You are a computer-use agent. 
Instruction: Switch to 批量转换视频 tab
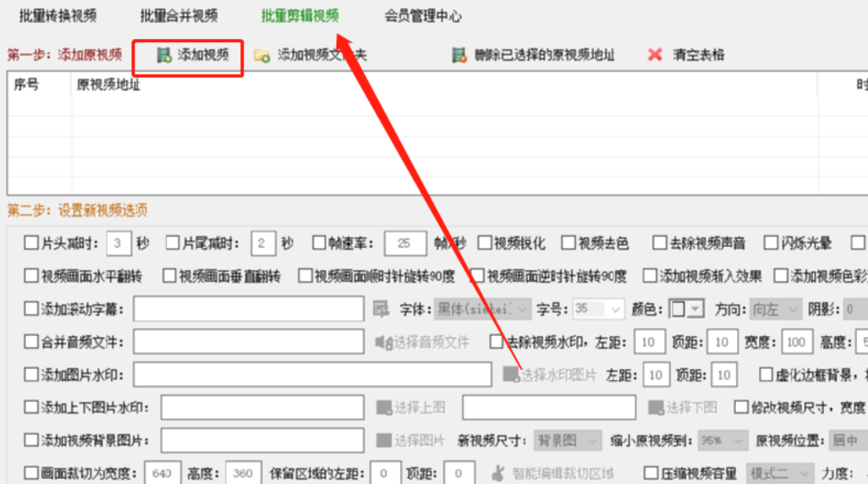pyautogui.click(x=58, y=15)
